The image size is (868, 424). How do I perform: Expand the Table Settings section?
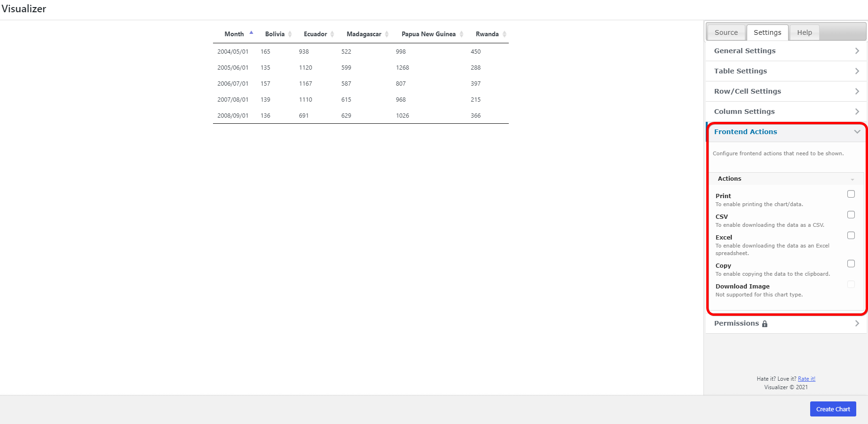pos(785,71)
